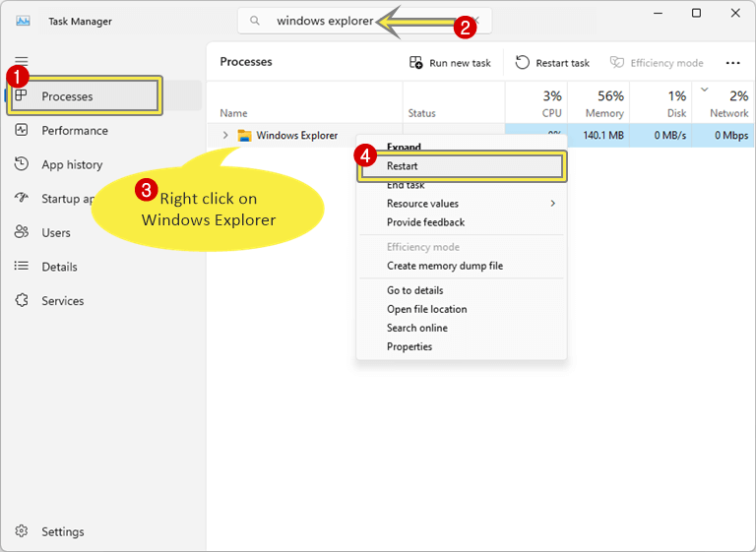
Task: Click the Details list icon
Action: (x=22, y=266)
